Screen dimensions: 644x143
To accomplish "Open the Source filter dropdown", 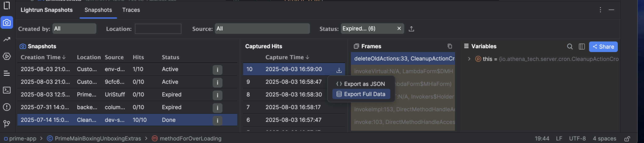I will pos(262,29).
